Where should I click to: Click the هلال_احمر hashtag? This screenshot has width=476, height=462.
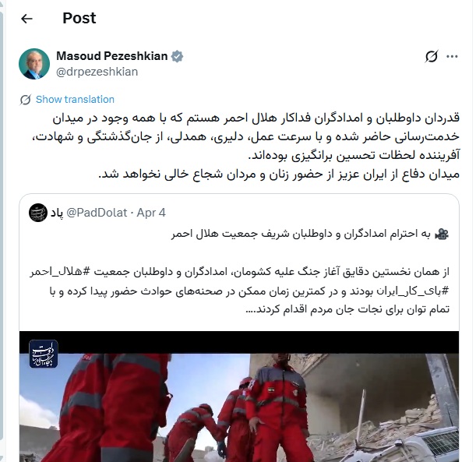pyautogui.click(x=65, y=271)
